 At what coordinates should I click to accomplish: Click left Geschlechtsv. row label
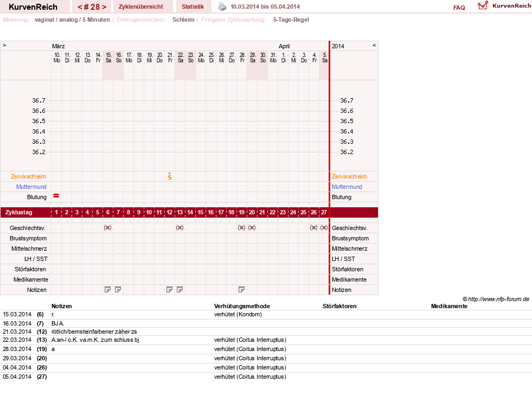coord(28,228)
